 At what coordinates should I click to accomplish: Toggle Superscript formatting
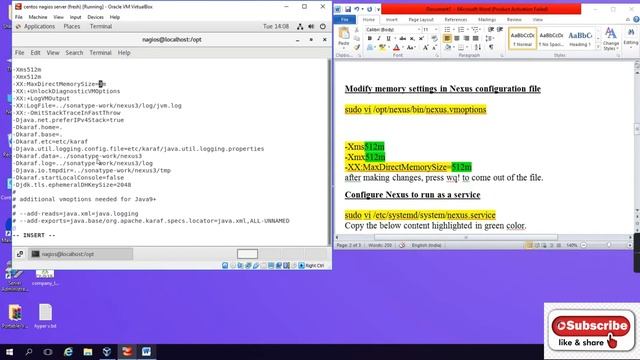(421, 39)
